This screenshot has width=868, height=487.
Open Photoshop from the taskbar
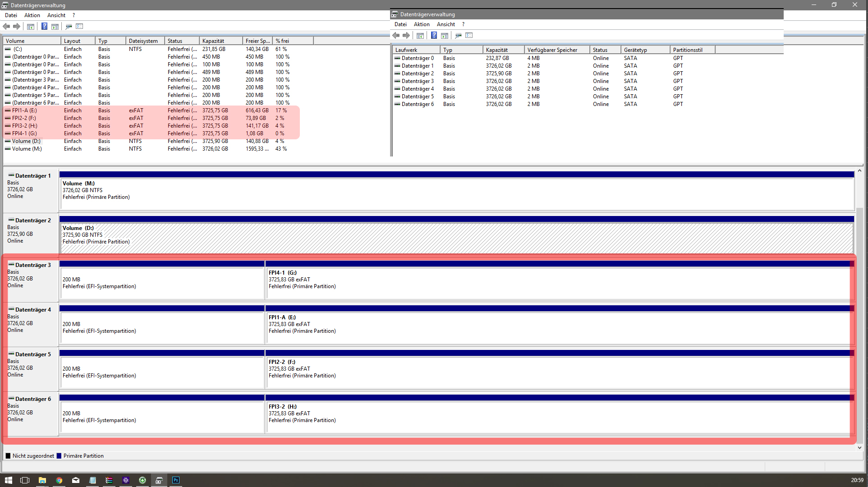(176, 480)
